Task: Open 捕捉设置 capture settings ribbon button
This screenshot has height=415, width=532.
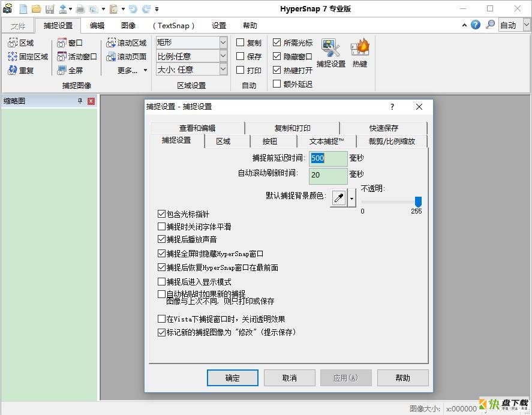Action: click(331, 53)
